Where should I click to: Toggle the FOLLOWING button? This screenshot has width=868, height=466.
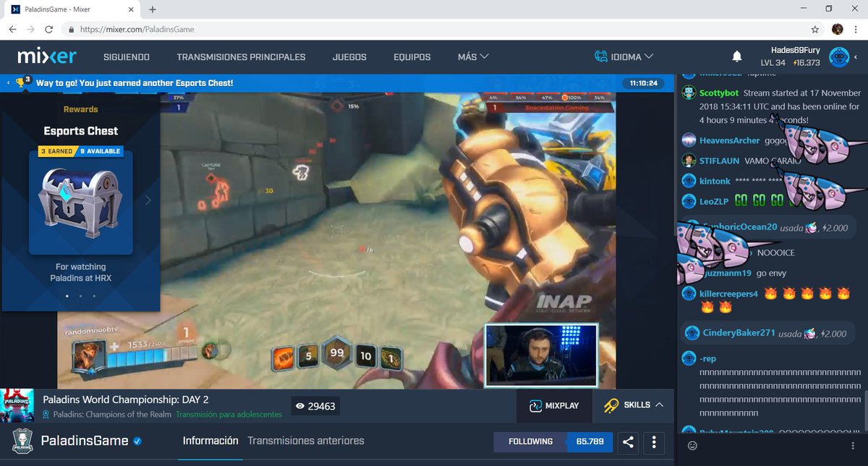530,441
